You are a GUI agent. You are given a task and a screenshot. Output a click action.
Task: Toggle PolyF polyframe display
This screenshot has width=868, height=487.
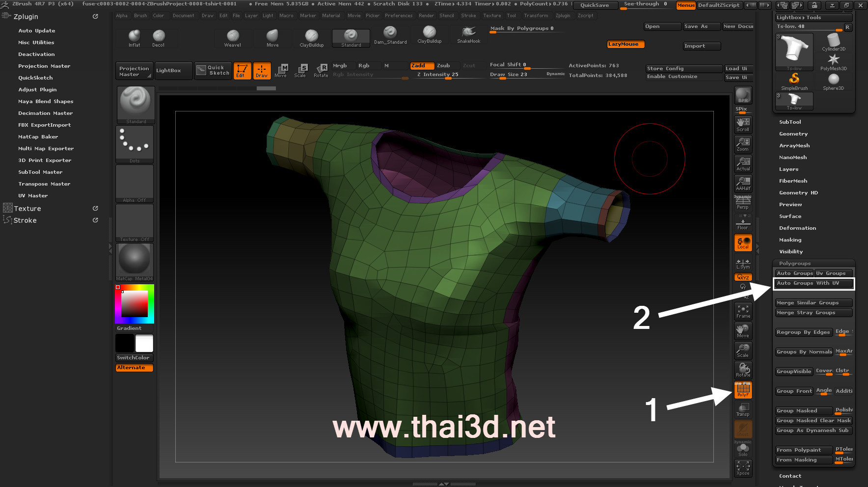pos(743,390)
